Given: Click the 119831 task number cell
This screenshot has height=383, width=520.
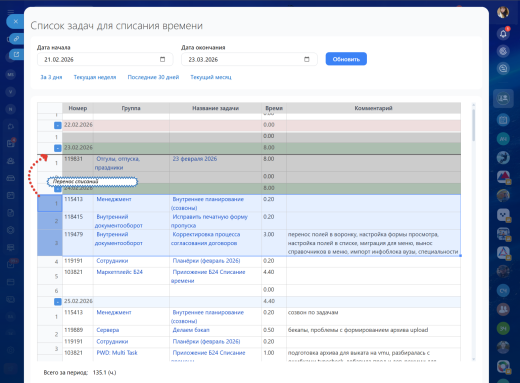Looking at the screenshot, I should (x=78, y=163).
